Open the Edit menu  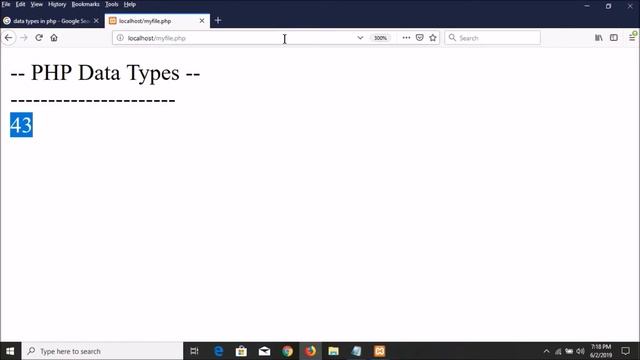pos(20,4)
